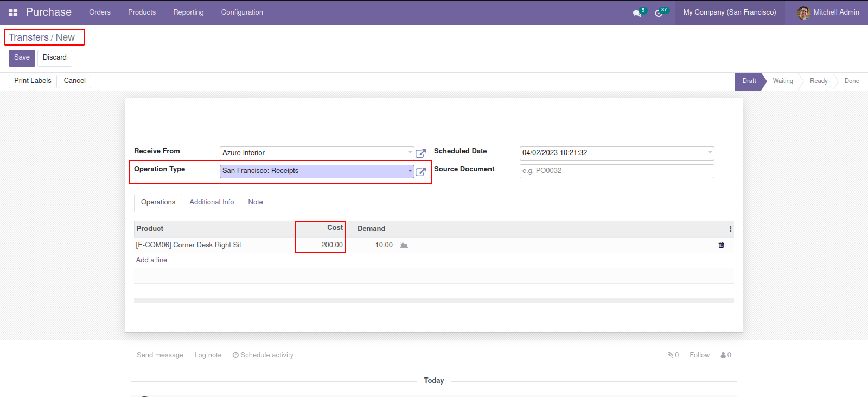Expand the Operation Type dropdown arrow

pyautogui.click(x=410, y=171)
